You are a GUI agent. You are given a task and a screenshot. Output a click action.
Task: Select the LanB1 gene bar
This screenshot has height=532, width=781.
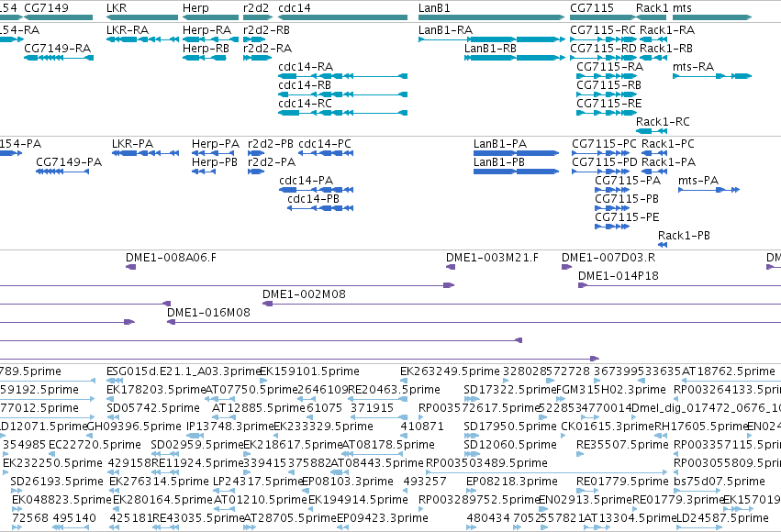492,17
